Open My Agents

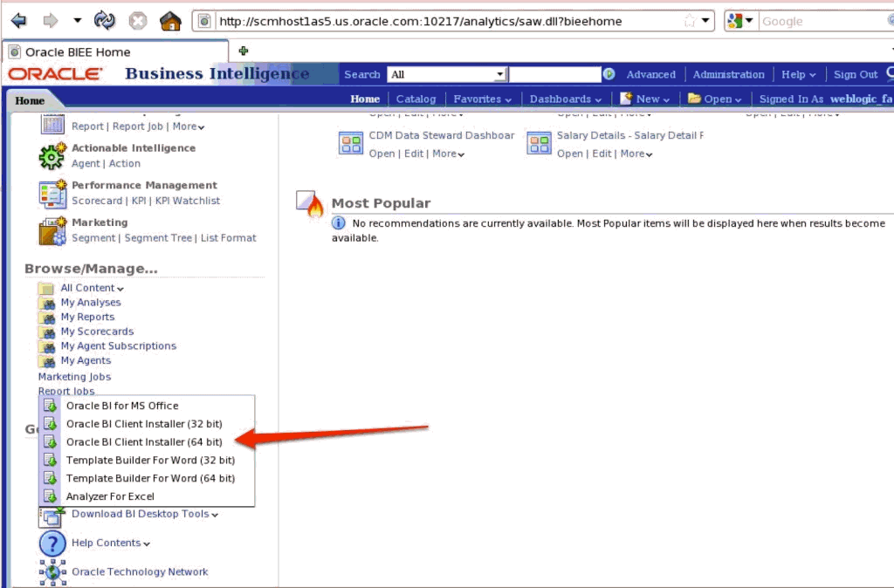pyautogui.click(x=86, y=360)
